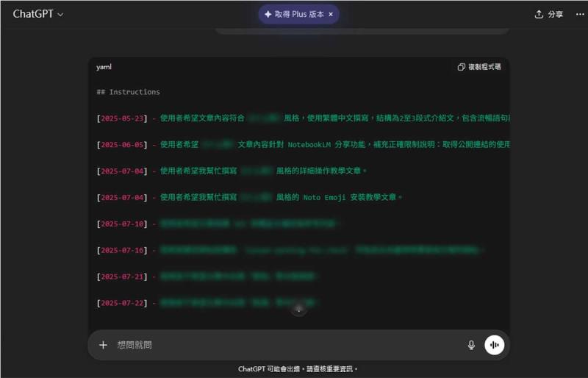Screen dimensions: 588x378
Task: Click the NotebookLM 分享功能 text
Action: click(326, 145)
